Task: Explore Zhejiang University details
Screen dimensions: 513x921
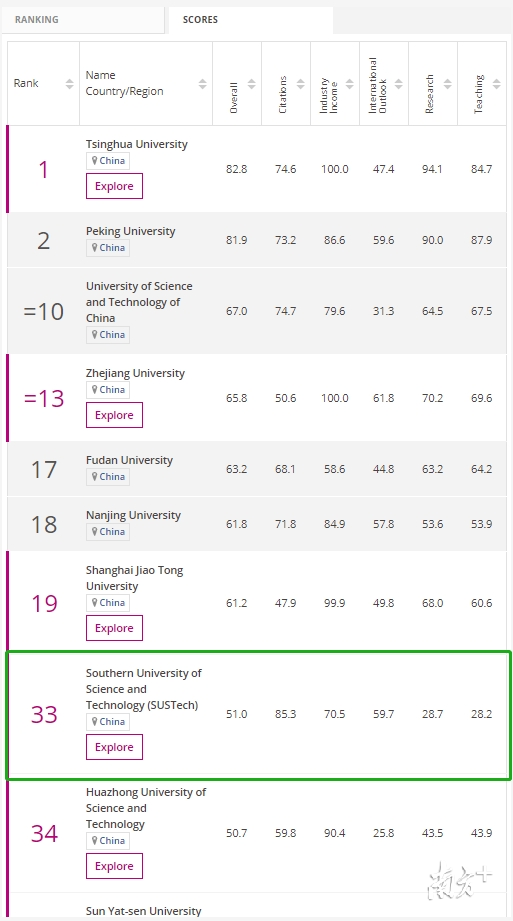Action: tap(114, 415)
